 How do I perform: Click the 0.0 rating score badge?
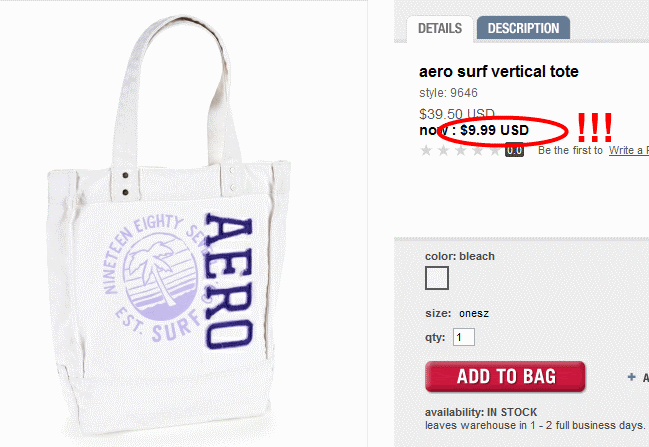click(514, 151)
